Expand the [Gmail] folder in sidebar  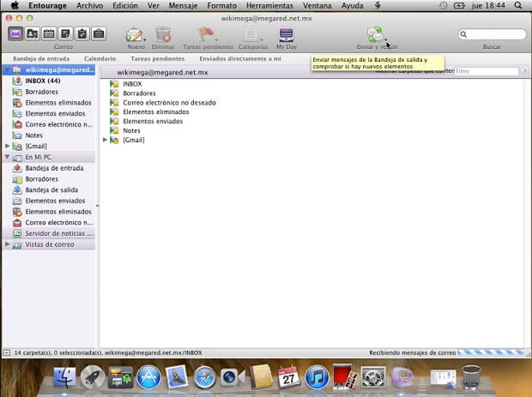pyautogui.click(x=7, y=146)
